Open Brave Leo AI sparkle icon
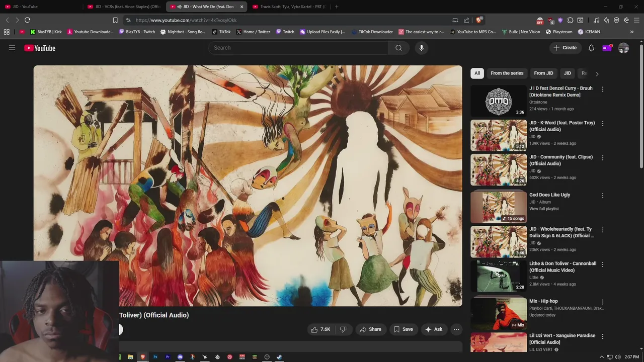This screenshot has width=644, height=362. coord(606,20)
